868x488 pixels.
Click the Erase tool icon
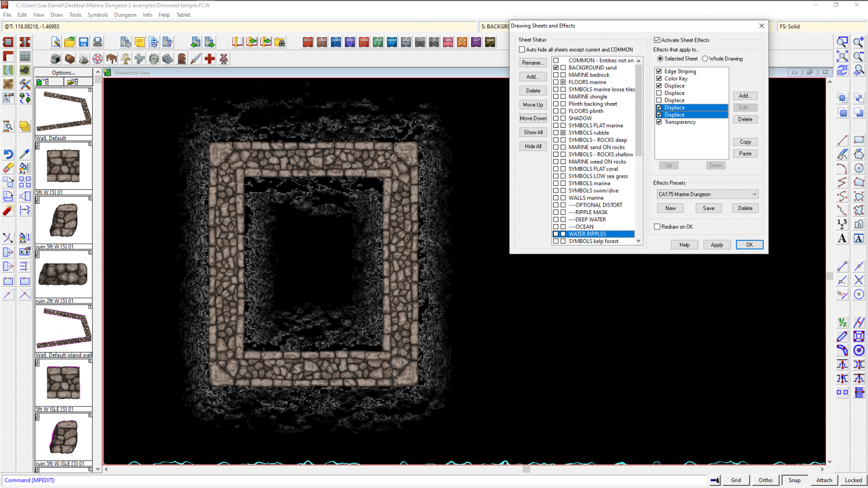click(8, 168)
